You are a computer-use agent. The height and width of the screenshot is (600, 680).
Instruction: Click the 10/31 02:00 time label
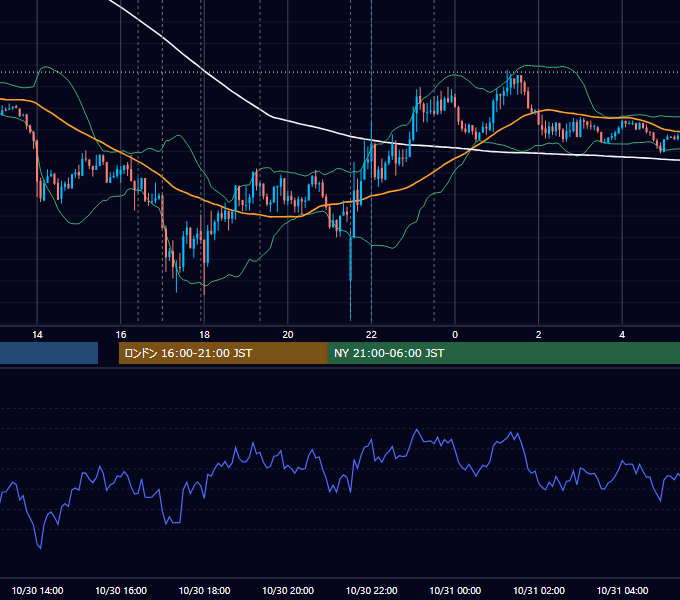pos(539,590)
